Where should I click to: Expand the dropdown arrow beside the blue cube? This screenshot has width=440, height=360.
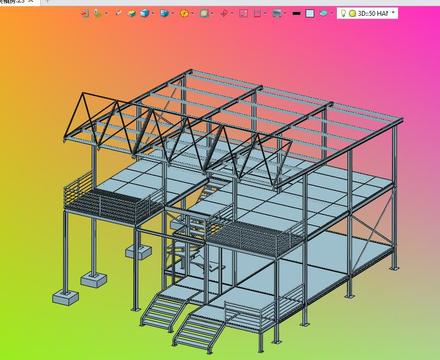(153, 14)
